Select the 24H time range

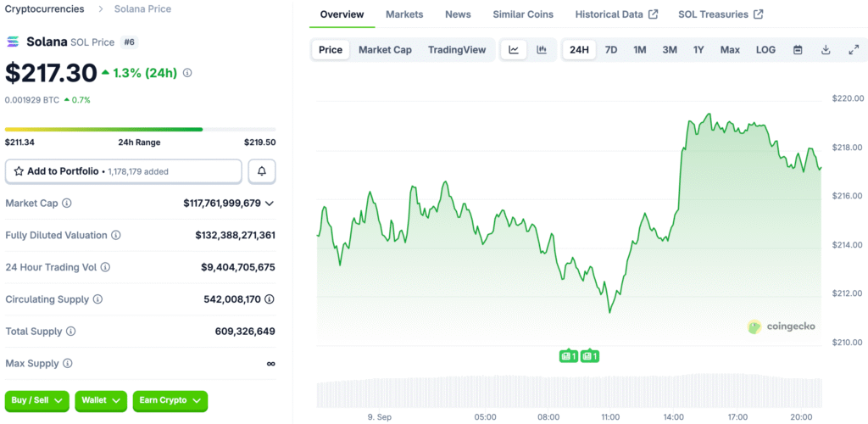(579, 50)
